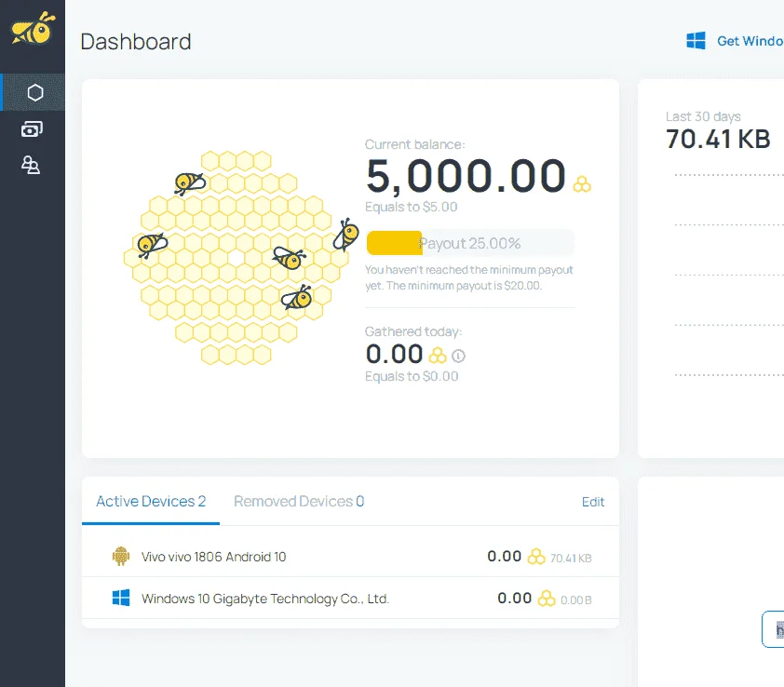Click the Windows icon for Gigabyte device
The height and width of the screenshot is (687, 784).
pyautogui.click(x=121, y=598)
